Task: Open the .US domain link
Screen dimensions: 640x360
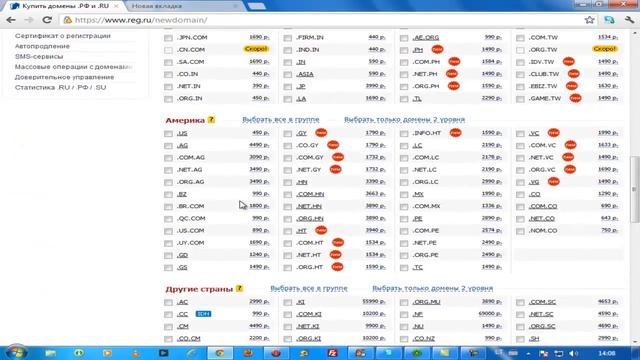Action: [182, 133]
